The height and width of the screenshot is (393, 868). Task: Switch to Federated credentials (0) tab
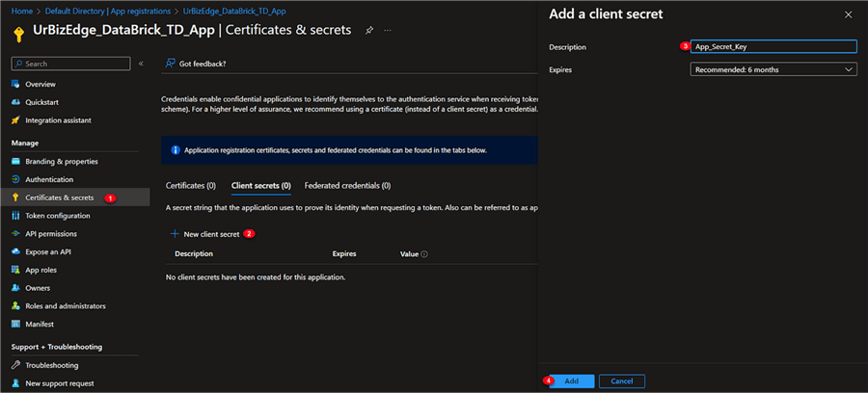tap(347, 185)
